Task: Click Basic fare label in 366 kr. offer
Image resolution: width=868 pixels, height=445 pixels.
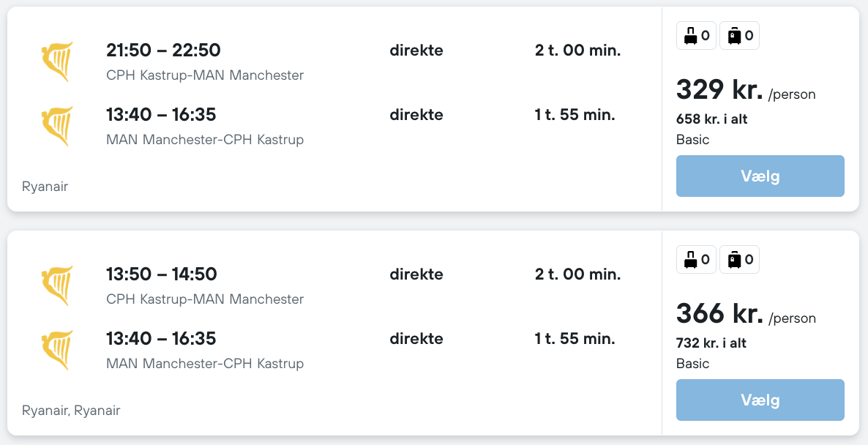Action: coord(692,364)
